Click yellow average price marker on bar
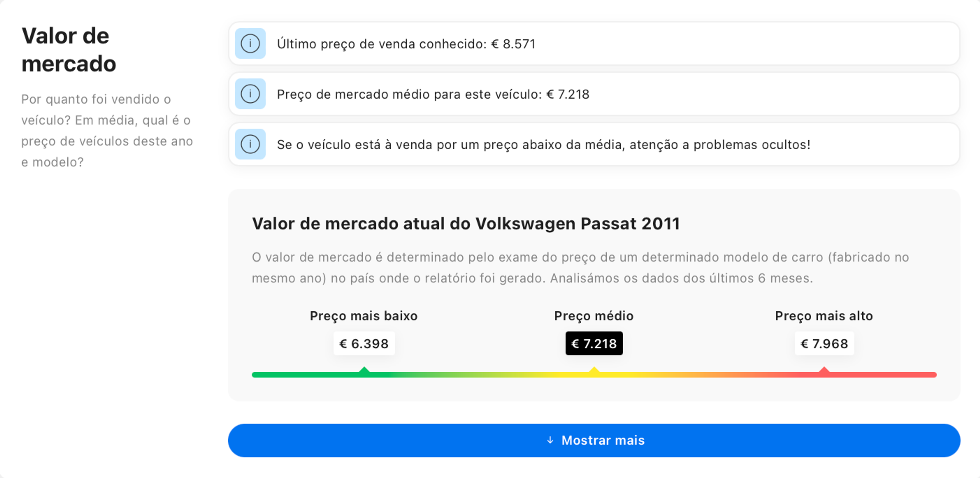The width and height of the screenshot is (980, 478). 594,370
